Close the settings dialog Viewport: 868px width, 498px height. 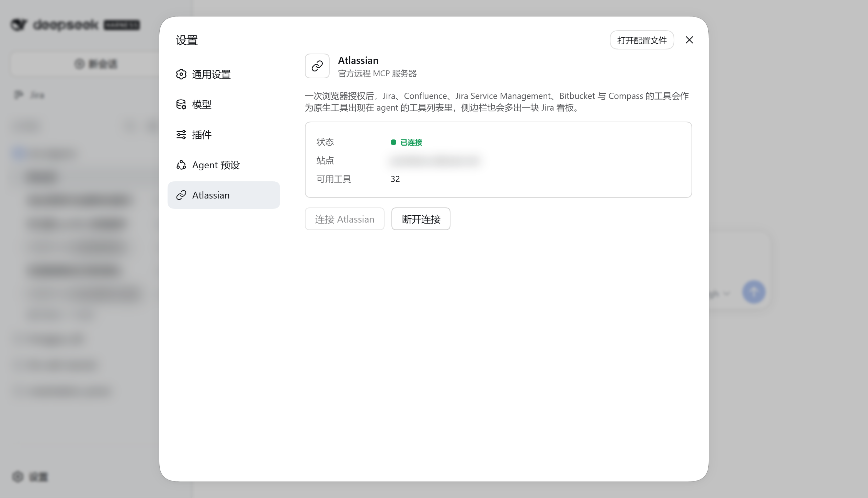pyautogui.click(x=689, y=40)
